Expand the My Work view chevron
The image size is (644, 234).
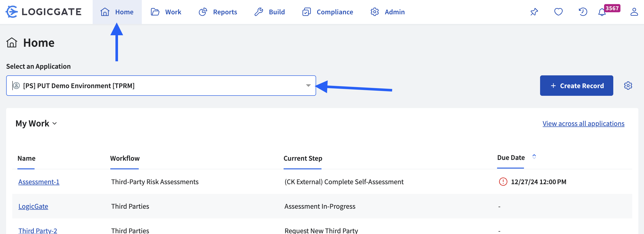55,124
